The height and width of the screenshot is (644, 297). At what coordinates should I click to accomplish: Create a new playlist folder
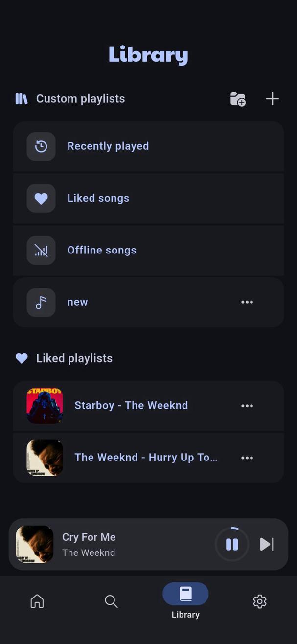click(237, 99)
